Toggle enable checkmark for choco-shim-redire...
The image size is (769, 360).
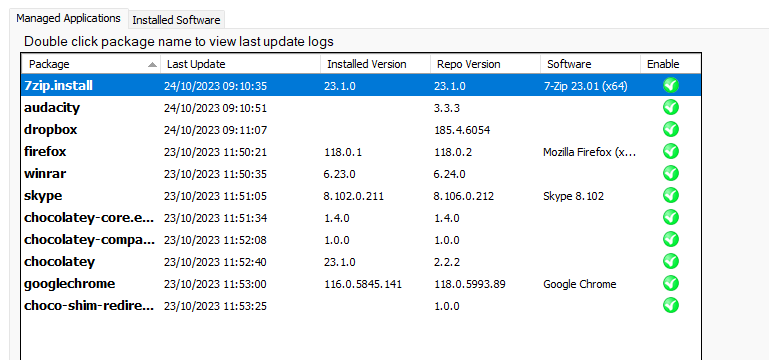(x=670, y=306)
